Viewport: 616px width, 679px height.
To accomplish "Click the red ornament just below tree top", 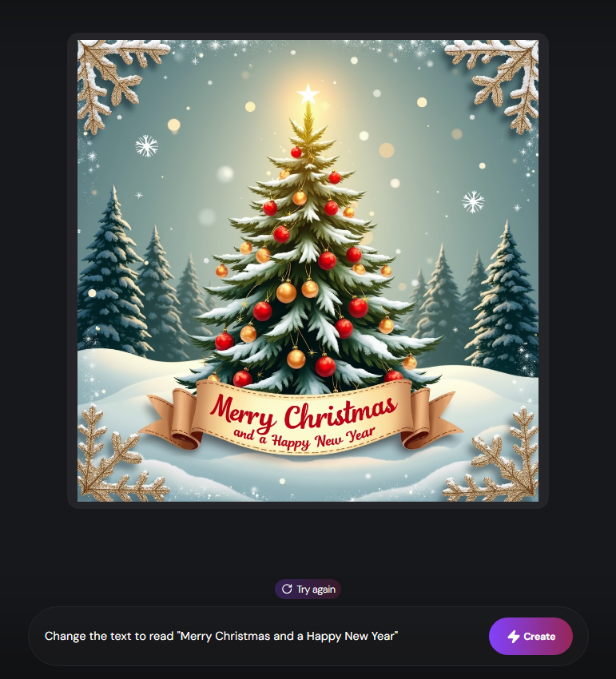I will pyautogui.click(x=296, y=152).
